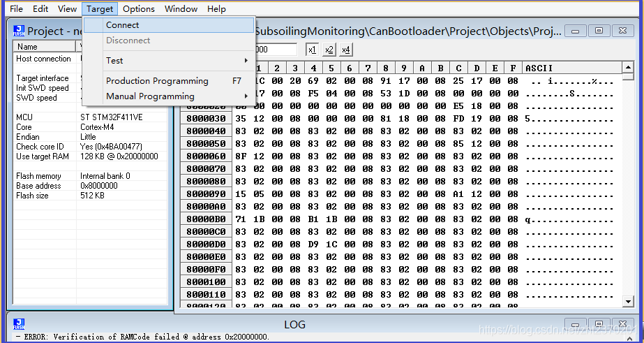The width and height of the screenshot is (644, 343).
Task: Select address row 80000B0
Action: (207, 219)
